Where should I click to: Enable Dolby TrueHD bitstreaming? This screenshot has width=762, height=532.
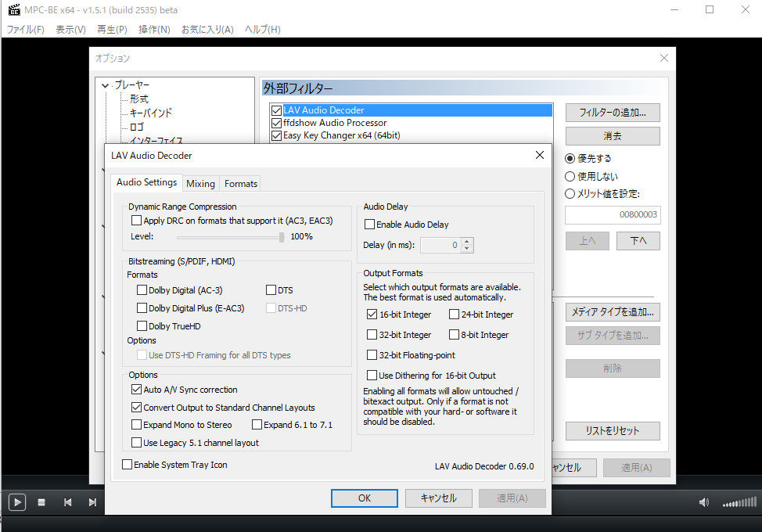(x=142, y=326)
